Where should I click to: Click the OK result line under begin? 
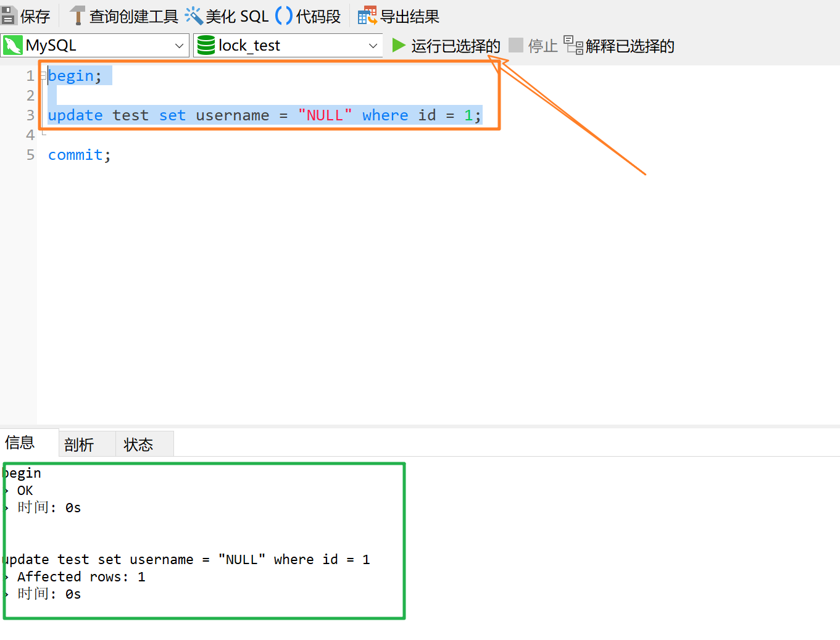tap(25, 491)
